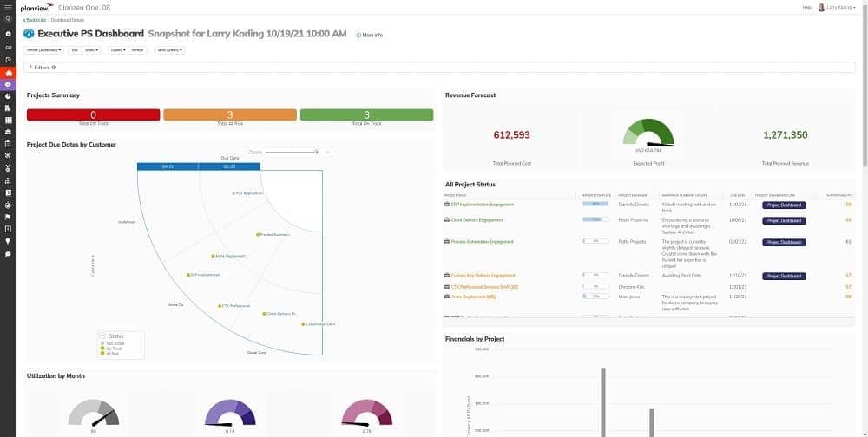868x437 pixels.
Task: Open the More Actions dropdown
Action: coord(170,49)
